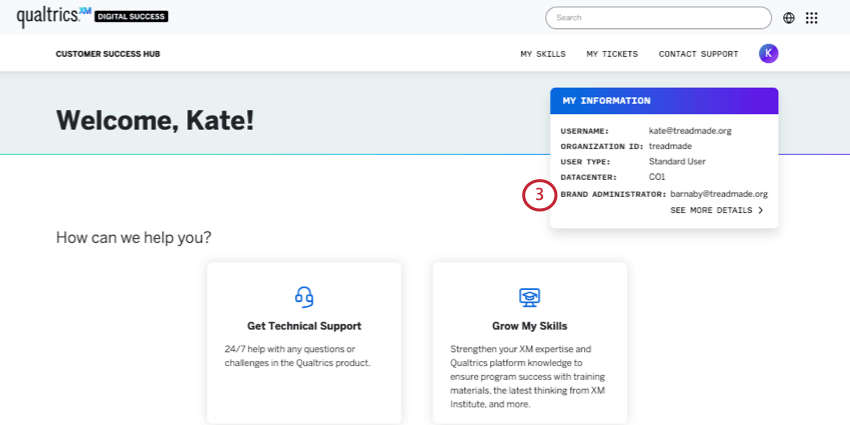
Task: Open the Get Technical Support card
Action: (x=304, y=343)
